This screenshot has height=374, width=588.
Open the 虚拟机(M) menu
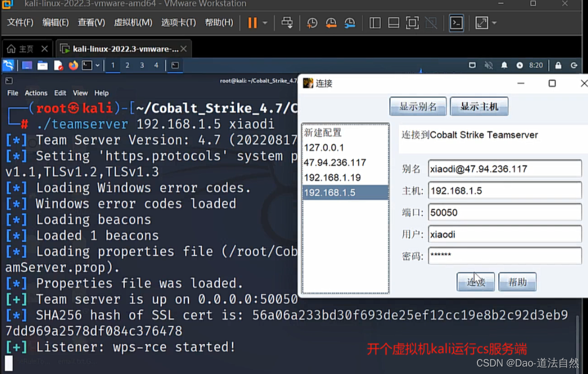click(133, 22)
